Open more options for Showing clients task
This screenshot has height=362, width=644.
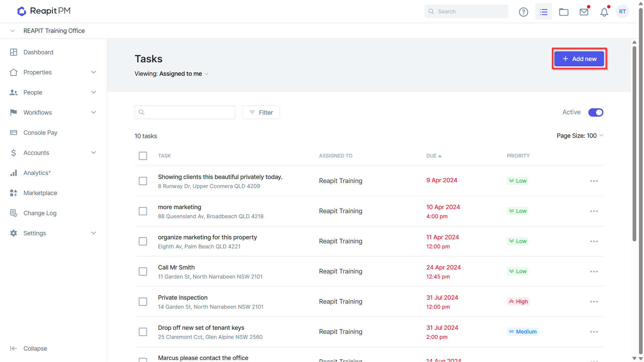(594, 181)
